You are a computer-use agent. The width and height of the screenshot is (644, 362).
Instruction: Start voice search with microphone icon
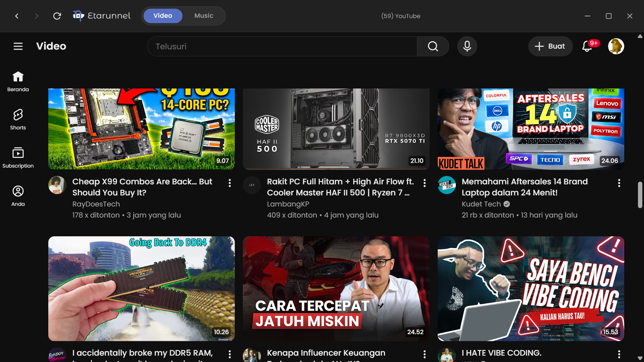(x=467, y=46)
